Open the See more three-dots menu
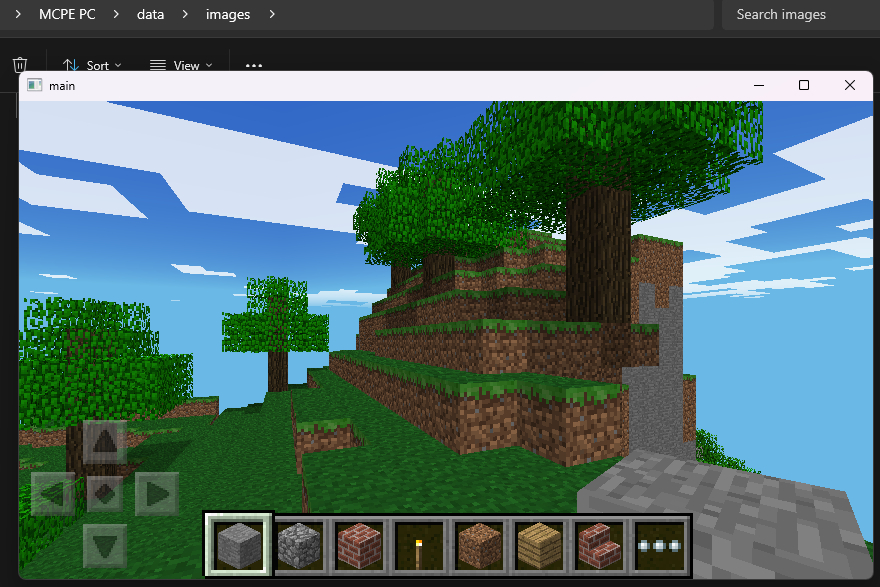This screenshot has height=587, width=880. tap(254, 65)
